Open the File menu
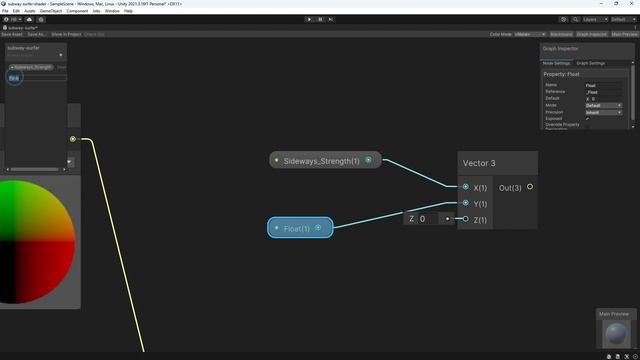640x360 pixels. (5, 11)
